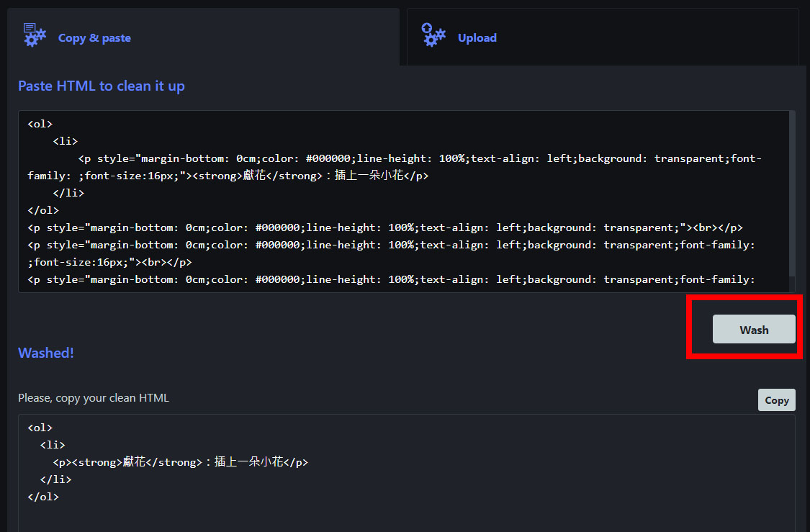Click the </li> line in washed output
This screenshot has height=532, width=810.
click(x=55, y=479)
